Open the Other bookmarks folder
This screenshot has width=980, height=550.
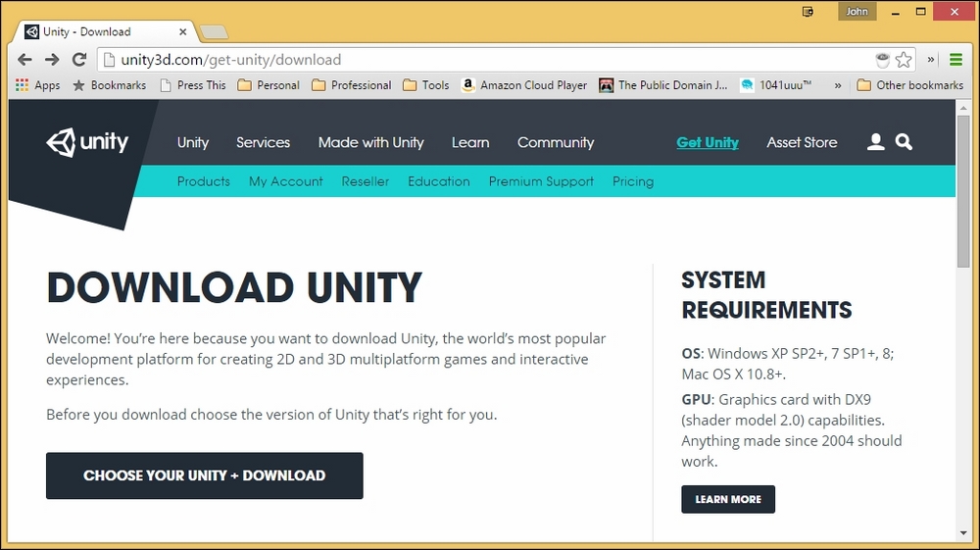pyautogui.click(x=910, y=85)
